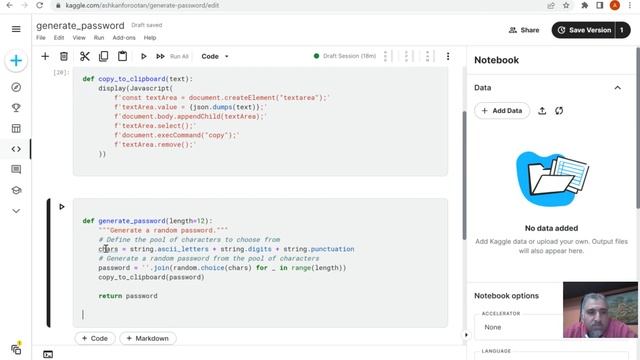Click the browser address bar URL
Image resolution: width=640 pixels, height=360 pixels.
[x=142, y=5]
